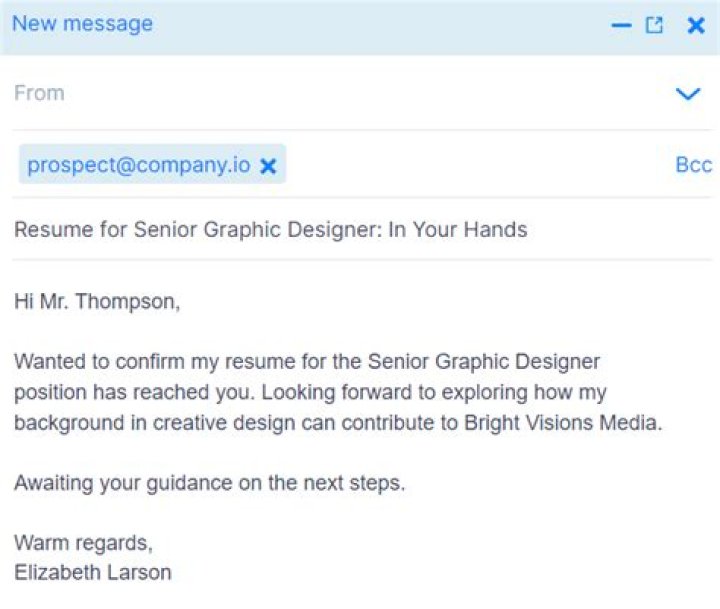
Task: Place cursor on the 'Warm regards,' line
Action: pyautogui.click(x=83, y=543)
